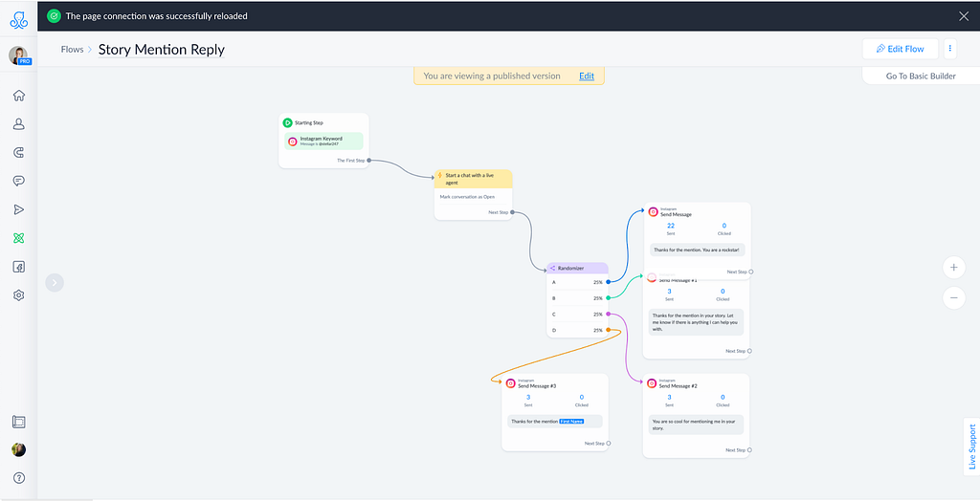
Task: Select the Start a chat with live agent step
Action: tap(473, 180)
